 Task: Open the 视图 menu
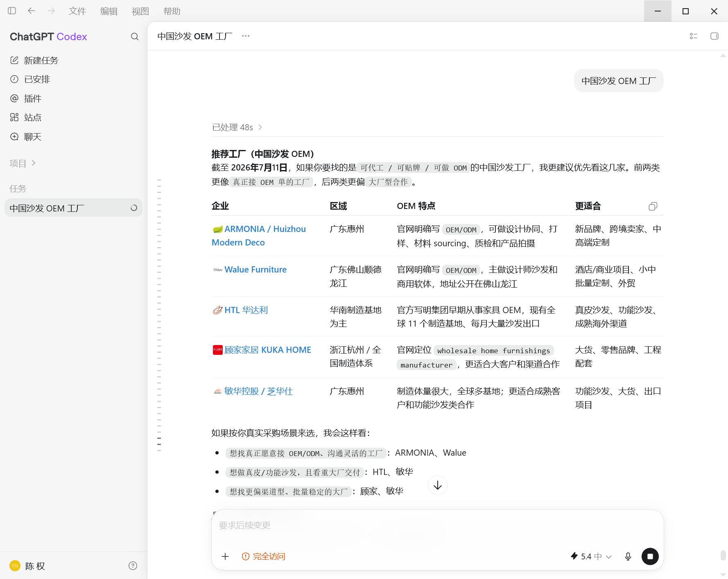click(140, 11)
